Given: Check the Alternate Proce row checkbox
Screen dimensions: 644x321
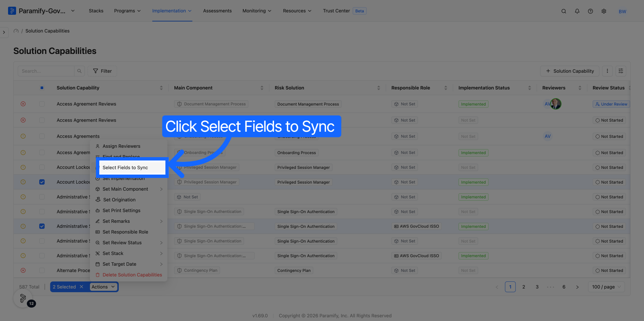Looking at the screenshot, I should click(42, 270).
